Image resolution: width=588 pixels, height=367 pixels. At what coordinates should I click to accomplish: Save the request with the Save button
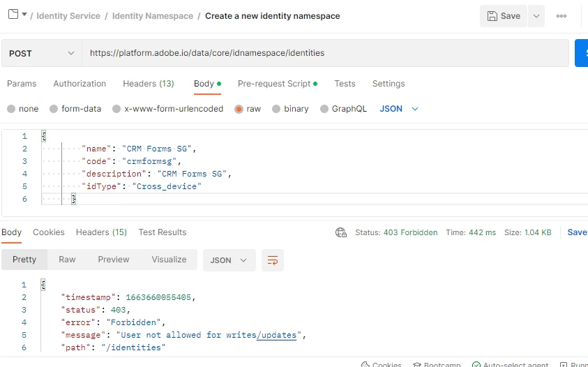504,16
